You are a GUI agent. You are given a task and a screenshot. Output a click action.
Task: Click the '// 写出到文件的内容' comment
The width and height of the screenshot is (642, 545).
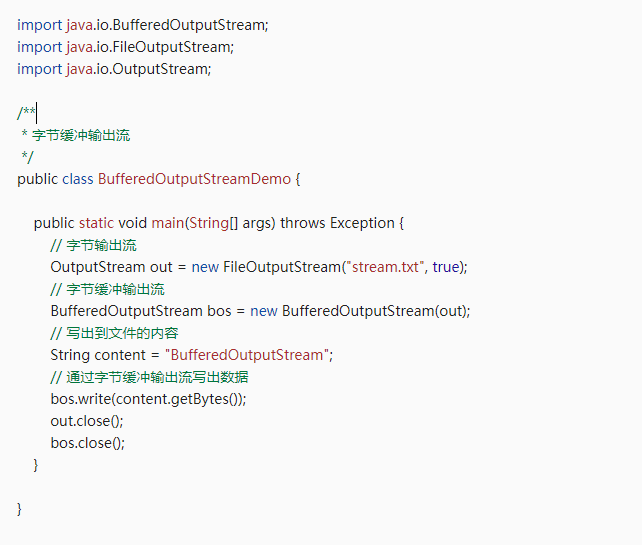[114, 333]
